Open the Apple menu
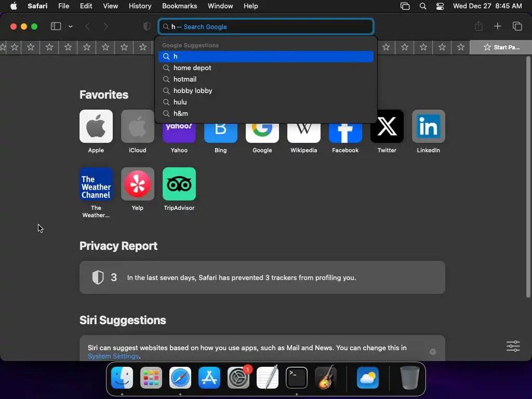Screen dimensions: 532x399 tap(14, 6)
